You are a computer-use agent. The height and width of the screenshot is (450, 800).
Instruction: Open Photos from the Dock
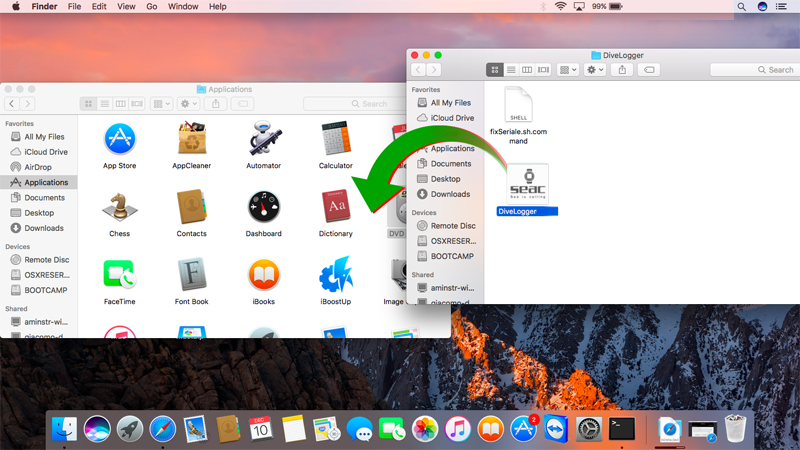point(424,429)
